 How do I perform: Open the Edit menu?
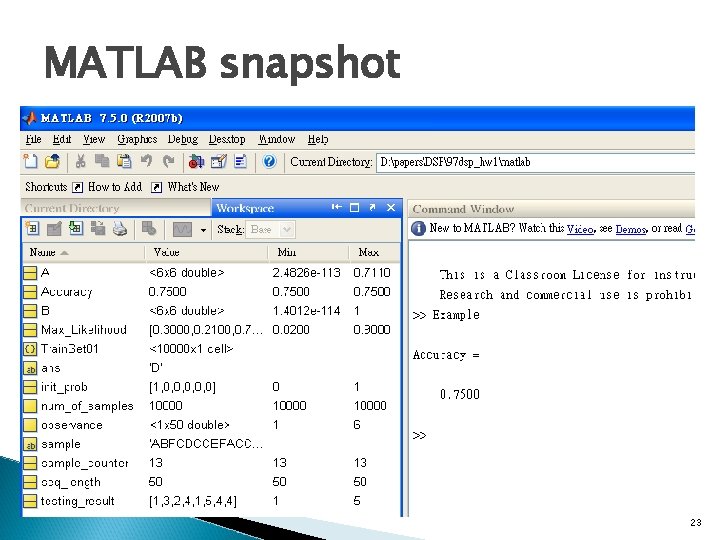pyautogui.click(x=62, y=139)
